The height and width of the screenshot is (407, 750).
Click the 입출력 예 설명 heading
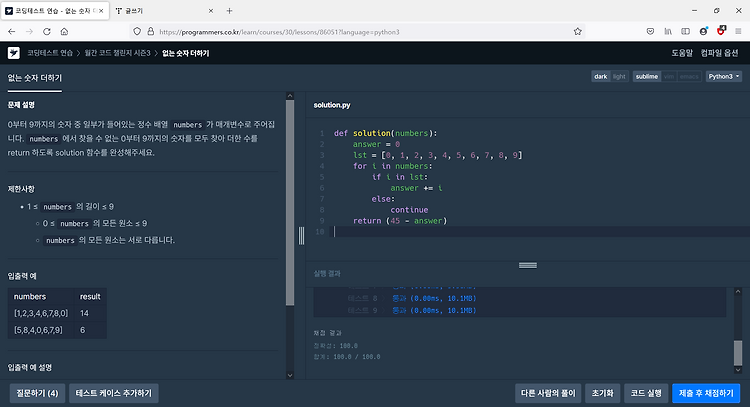[x=30, y=367]
